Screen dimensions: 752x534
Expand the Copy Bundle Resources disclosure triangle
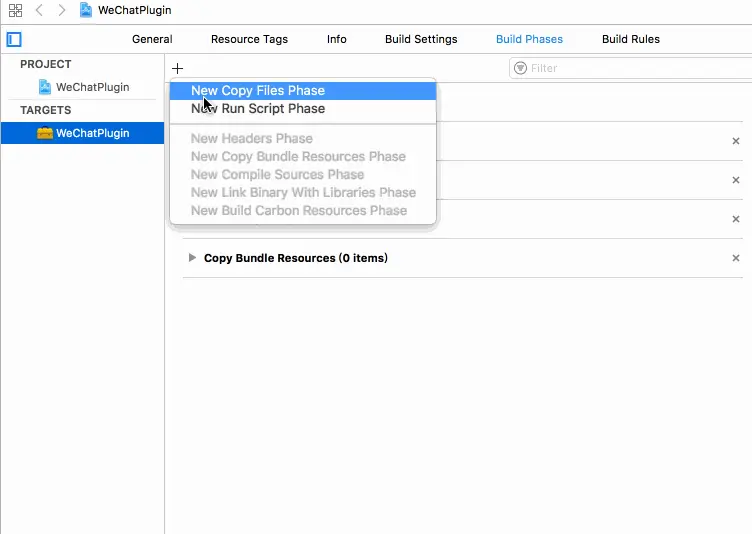coord(192,258)
